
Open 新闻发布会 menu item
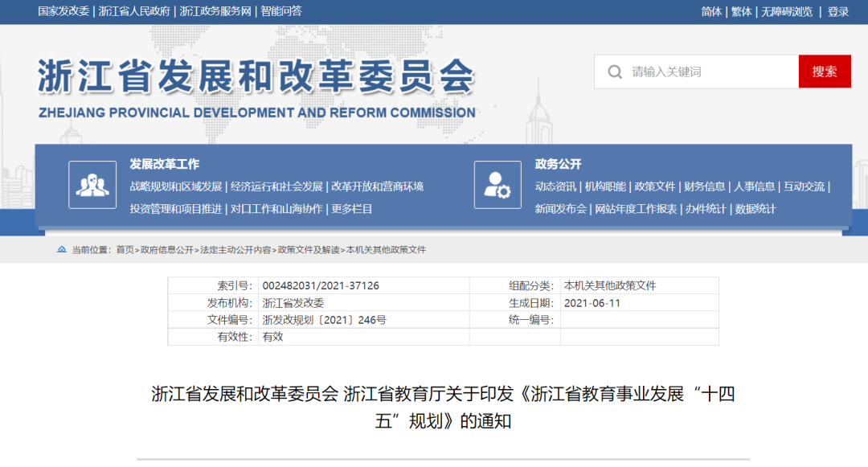click(x=561, y=209)
